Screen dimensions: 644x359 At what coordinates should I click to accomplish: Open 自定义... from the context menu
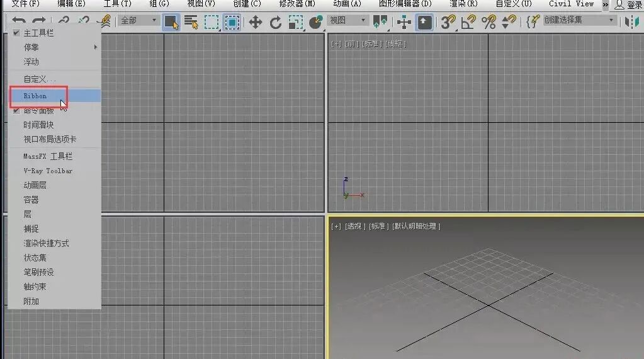[54, 79]
